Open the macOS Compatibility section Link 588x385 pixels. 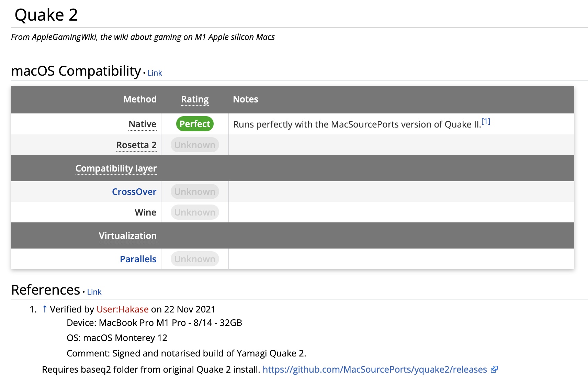coord(155,73)
